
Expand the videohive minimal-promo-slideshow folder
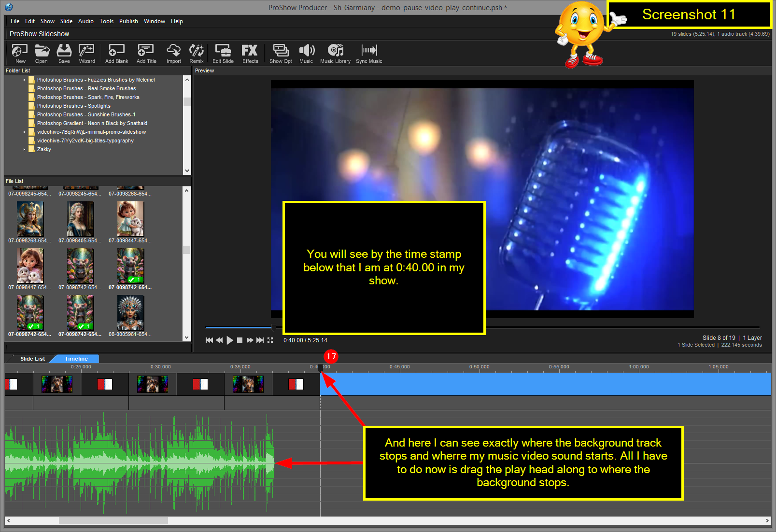24,132
